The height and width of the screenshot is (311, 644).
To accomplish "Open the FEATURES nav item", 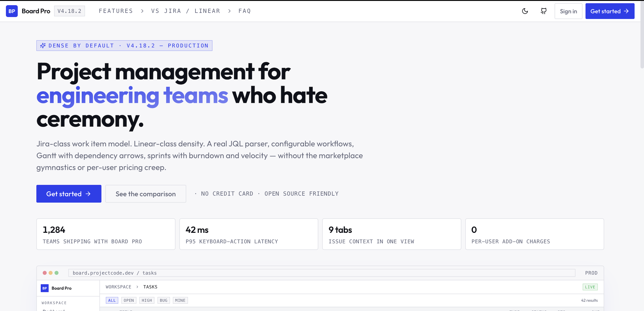I will 116,11.
